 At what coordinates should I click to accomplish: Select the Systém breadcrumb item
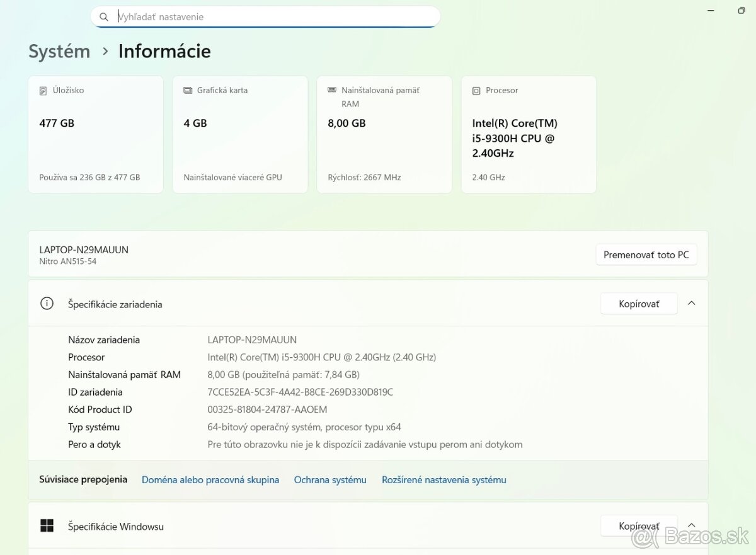(x=59, y=51)
